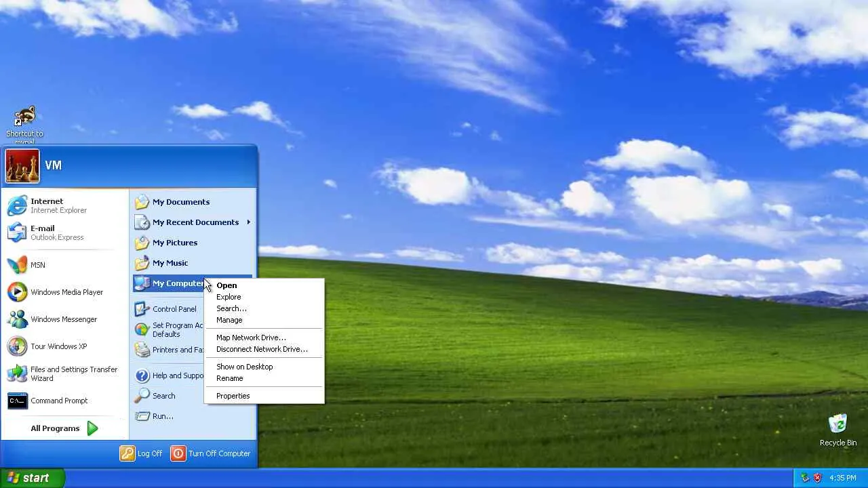The height and width of the screenshot is (488, 868).
Task: Expand All Programs with the green arrow
Action: pyautogui.click(x=92, y=428)
